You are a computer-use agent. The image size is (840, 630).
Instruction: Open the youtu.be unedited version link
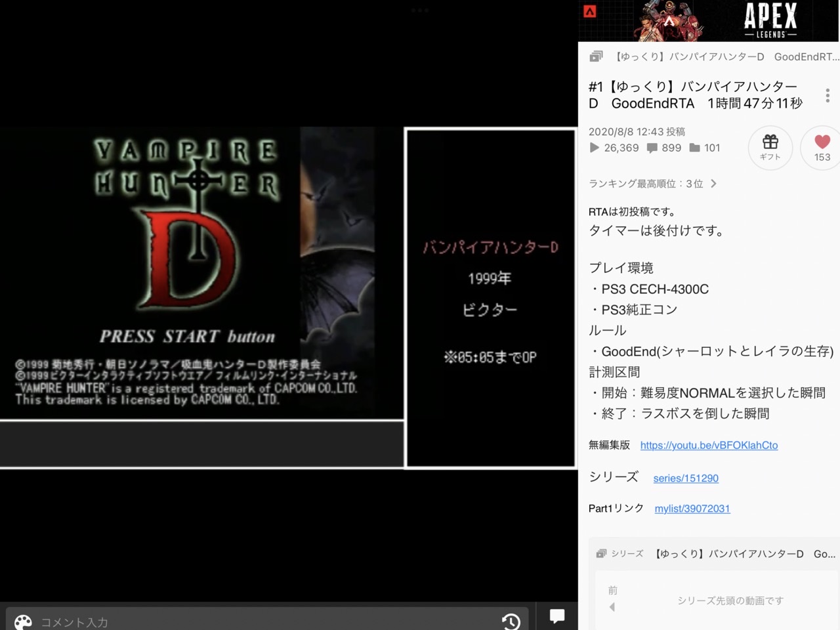709,446
